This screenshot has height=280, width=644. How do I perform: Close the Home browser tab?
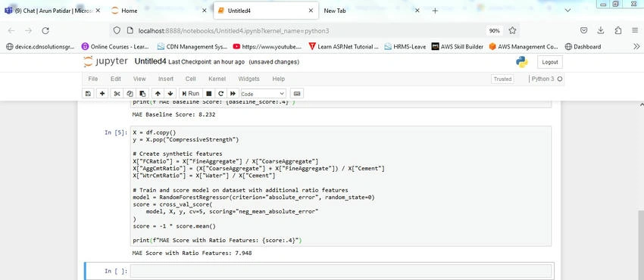tap(205, 11)
